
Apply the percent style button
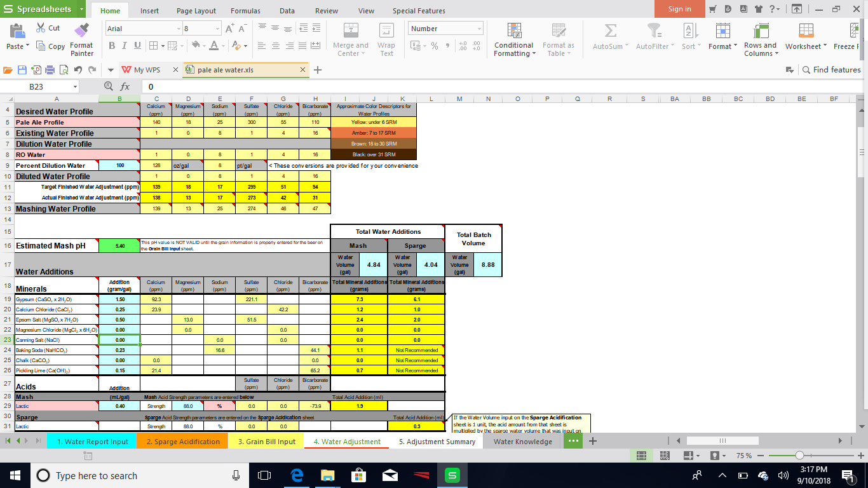(x=435, y=46)
